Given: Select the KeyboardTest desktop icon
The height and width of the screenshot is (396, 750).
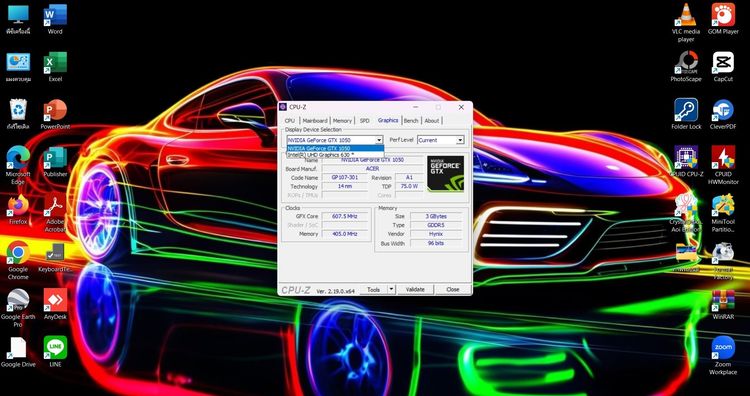Looking at the screenshot, I should click(55, 257).
